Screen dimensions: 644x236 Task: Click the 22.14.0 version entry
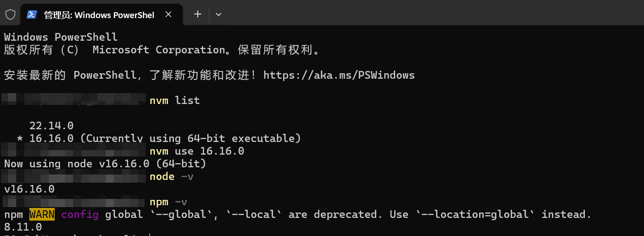click(x=51, y=126)
